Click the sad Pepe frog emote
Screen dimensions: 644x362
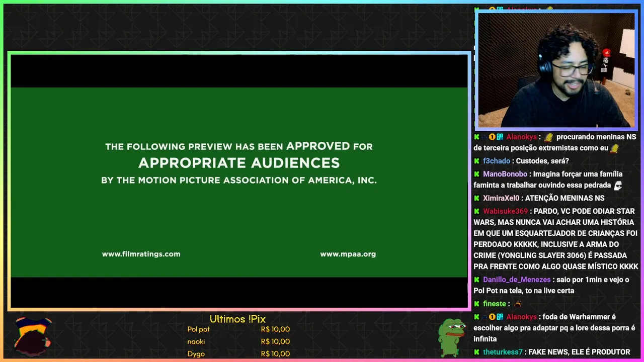pyautogui.click(x=452, y=337)
